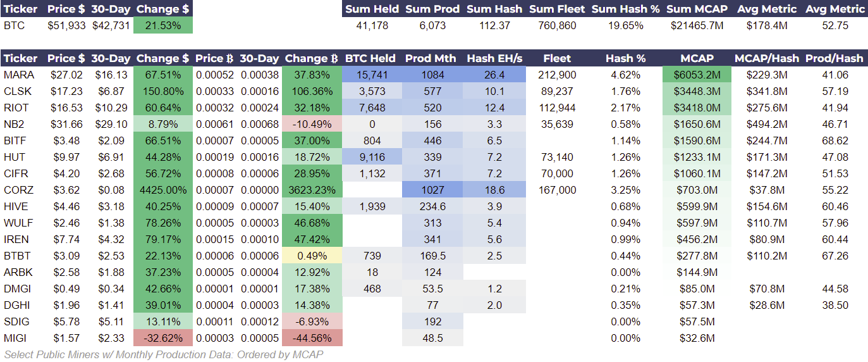Click the 760,860 sum fleet value
This screenshot has height=362, width=868.
click(557, 25)
